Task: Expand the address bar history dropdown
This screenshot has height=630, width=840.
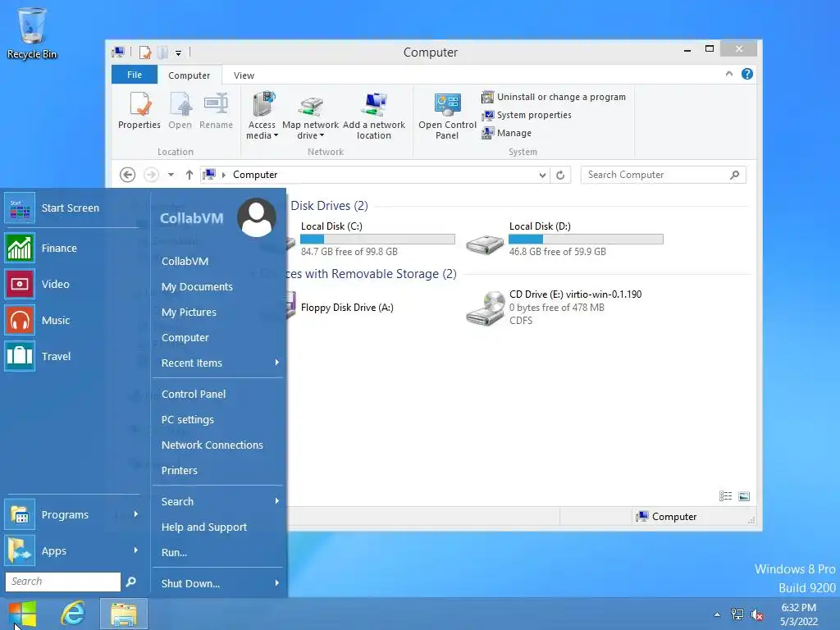Action: pyautogui.click(x=542, y=176)
